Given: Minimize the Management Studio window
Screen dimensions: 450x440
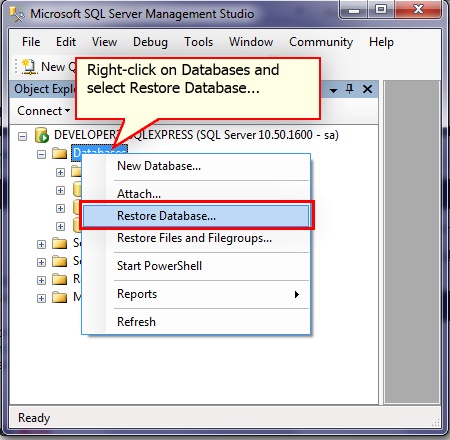Looking at the screenshot, I should (354, 10).
